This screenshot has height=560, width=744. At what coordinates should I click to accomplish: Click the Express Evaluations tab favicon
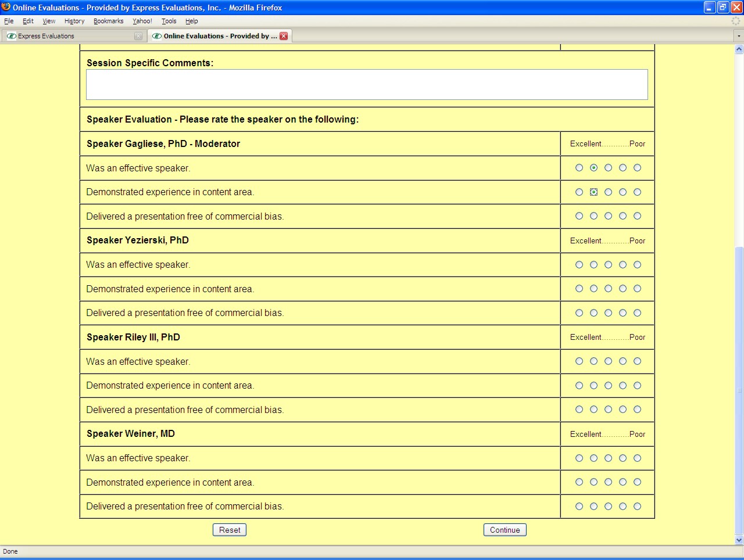(11, 36)
